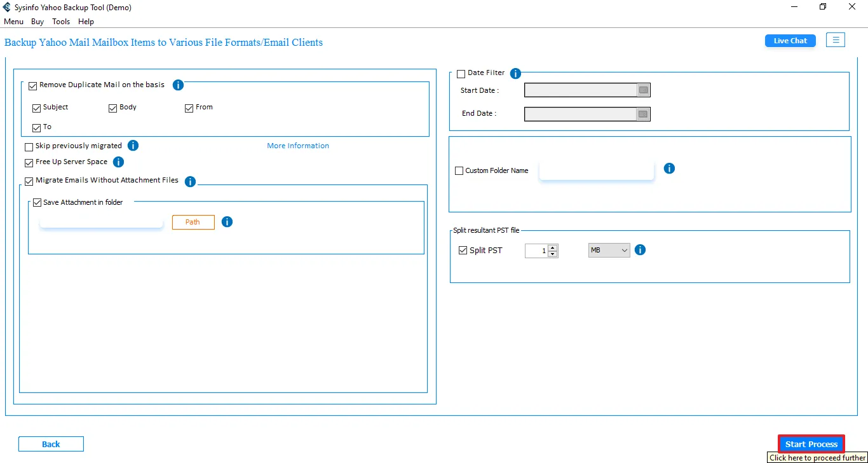Minimize the Sysinfo Yahoo Backup window
Image resolution: width=868 pixels, height=463 pixels.
[x=794, y=7]
